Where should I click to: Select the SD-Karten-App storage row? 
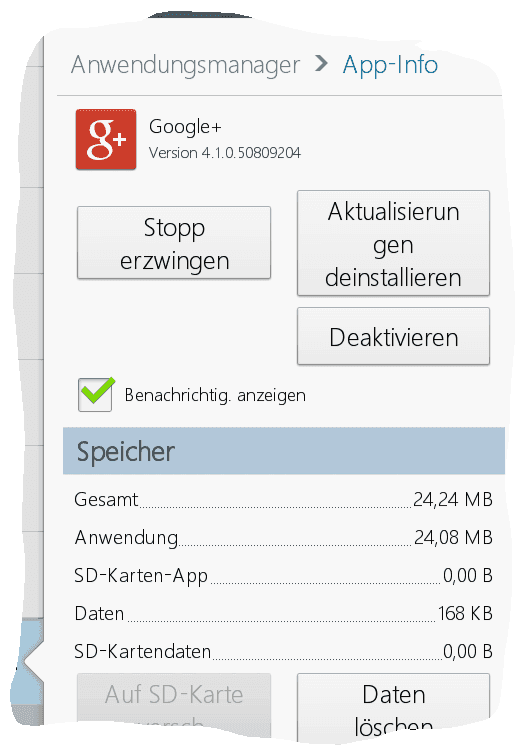[x=284, y=576]
